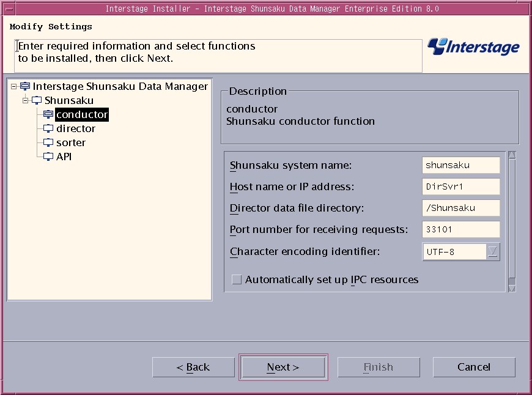Viewport: 532px width, 395px height.
Task: Click the instruction text 'Enter required information'
Action: coord(85,46)
